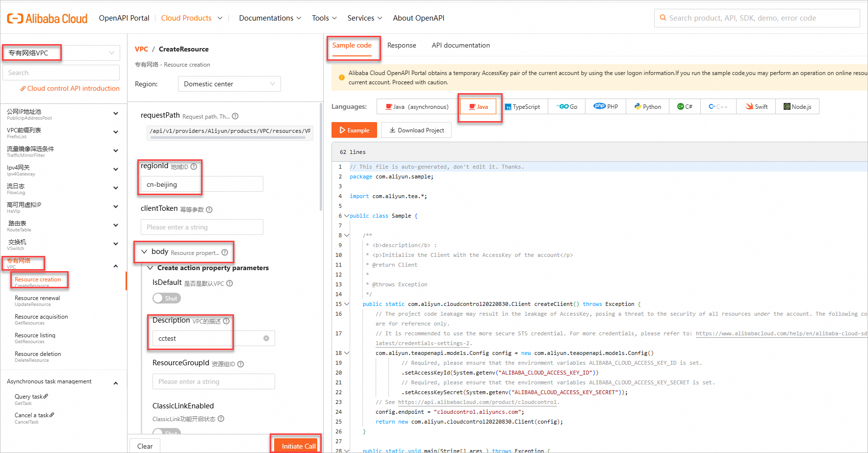Screen dimensions: 868x453
Task: Open the Cancel a task link
Action: pos(34,415)
